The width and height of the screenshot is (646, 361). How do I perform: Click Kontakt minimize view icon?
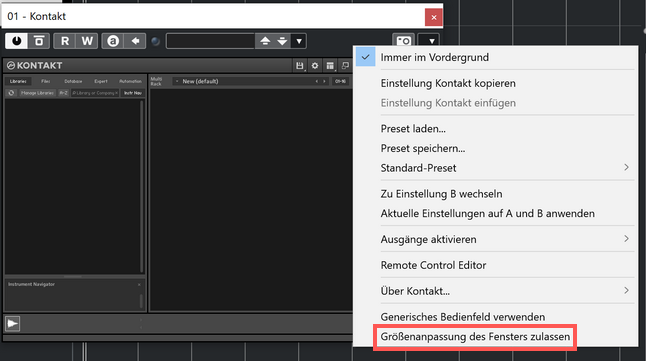[x=345, y=66]
